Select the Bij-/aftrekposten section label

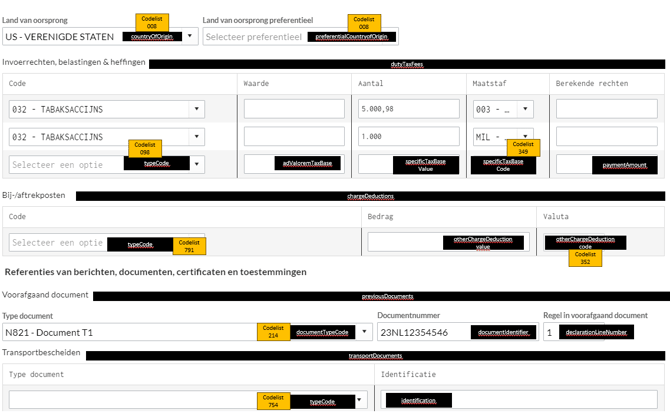click(x=34, y=195)
